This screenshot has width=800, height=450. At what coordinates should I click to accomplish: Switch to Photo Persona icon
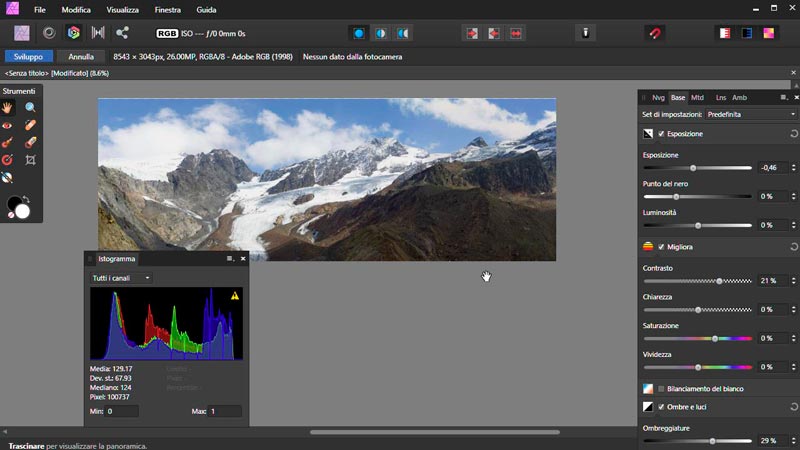[x=21, y=33]
